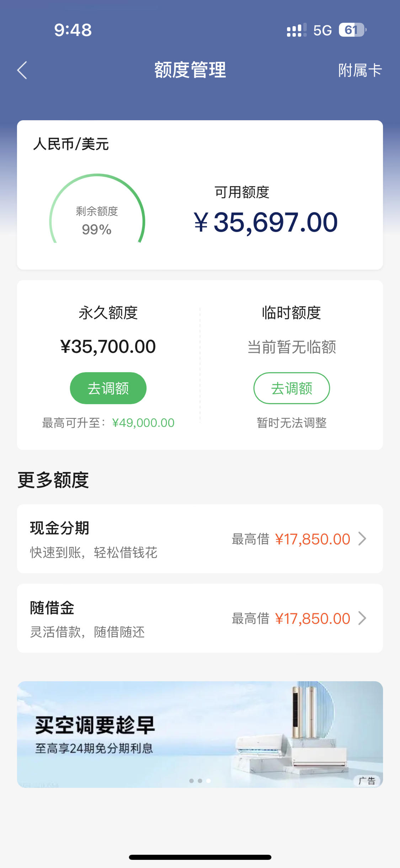Open the 附属卡 page
This screenshot has width=400, height=868.
point(360,70)
